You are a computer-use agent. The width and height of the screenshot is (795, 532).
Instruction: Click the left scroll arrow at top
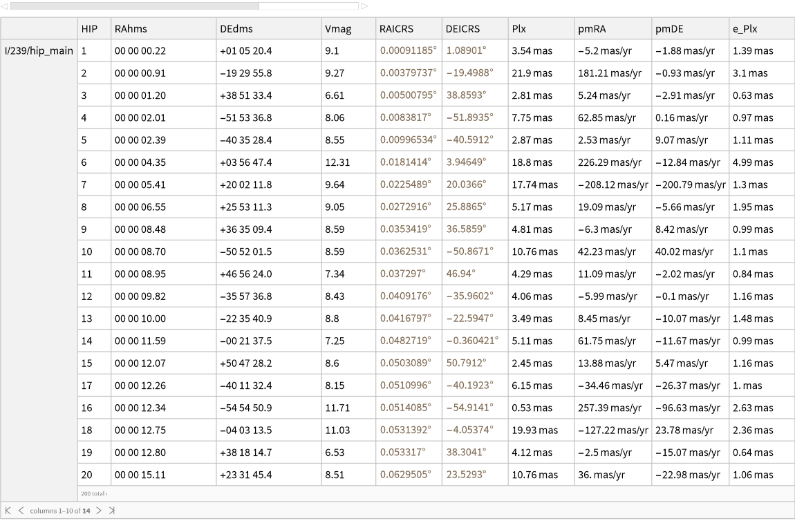pyautogui.click(x=6, y=6)
